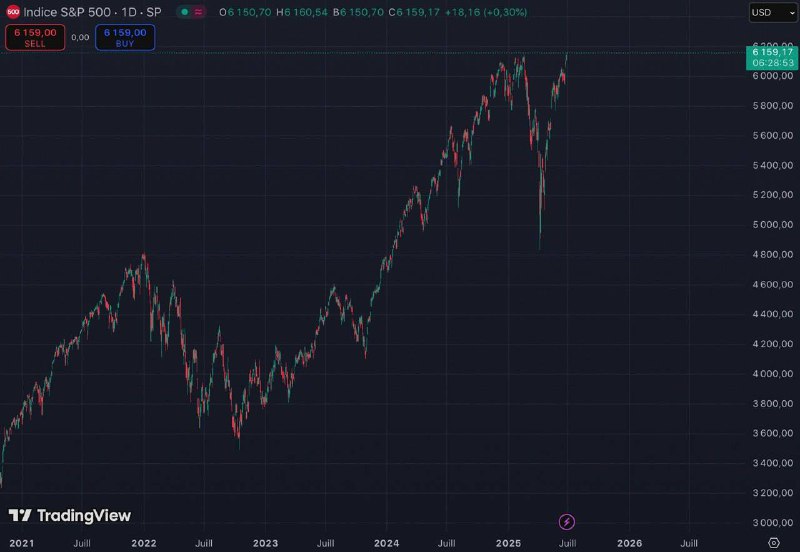This screenshot has height=552, width=800.
Task: Click the 4 600,00 price axis label
Action: pos(773,284)
